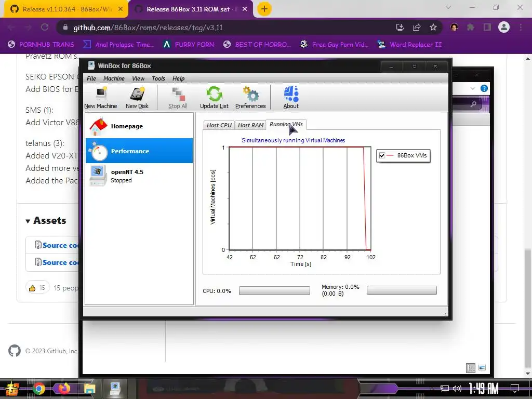
Task: Click the 1:49 AM taskbar clock
Action: [484, 388]
